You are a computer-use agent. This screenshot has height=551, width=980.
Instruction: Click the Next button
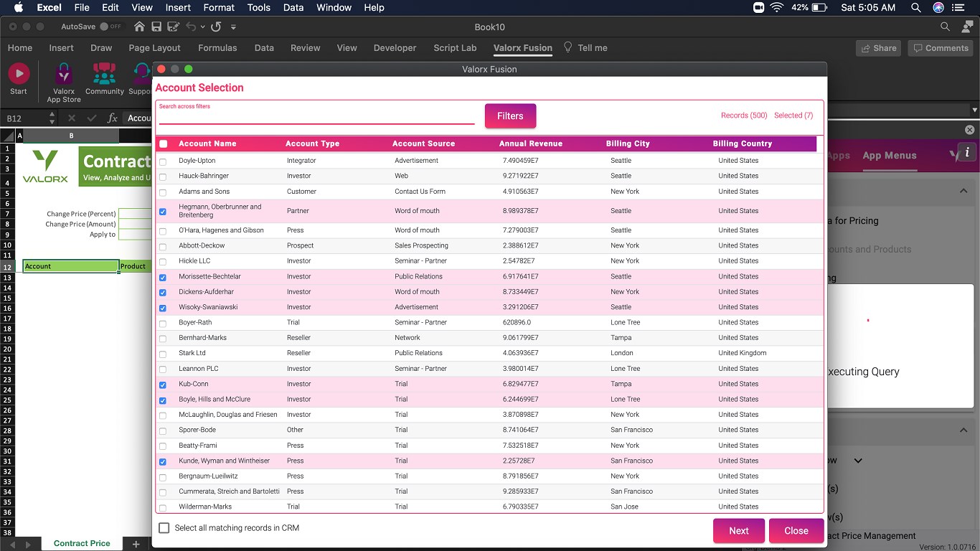click(x=738, y=531)
